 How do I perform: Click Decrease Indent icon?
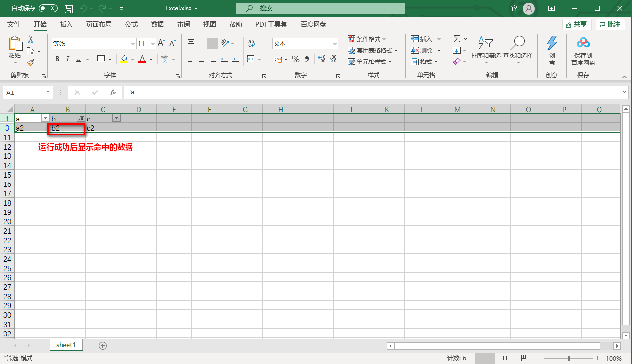click(225, 59)
